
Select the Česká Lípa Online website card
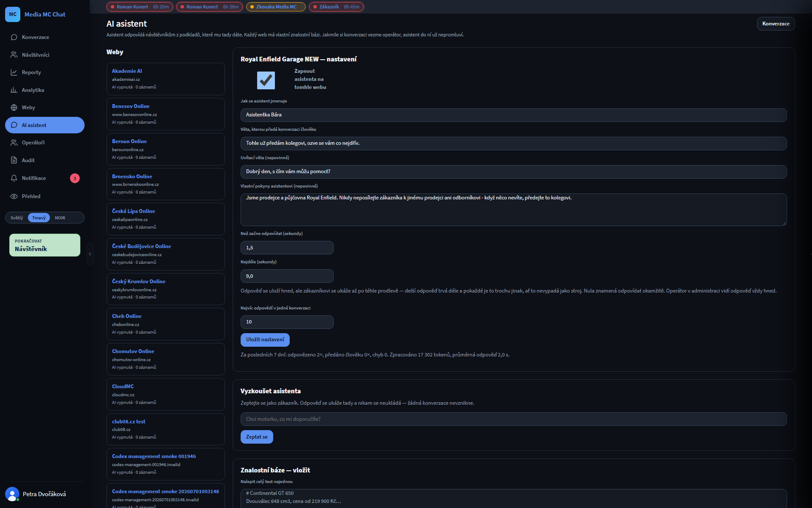tap(166, 219)
